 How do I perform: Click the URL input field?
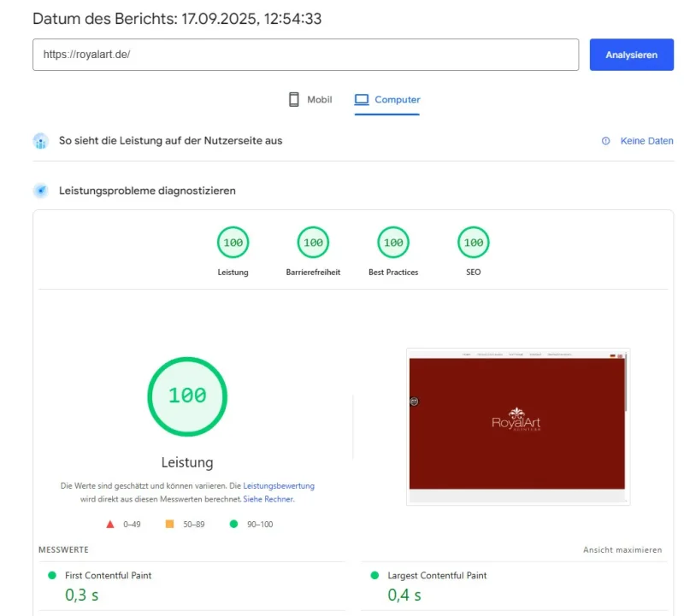(305, 55)
